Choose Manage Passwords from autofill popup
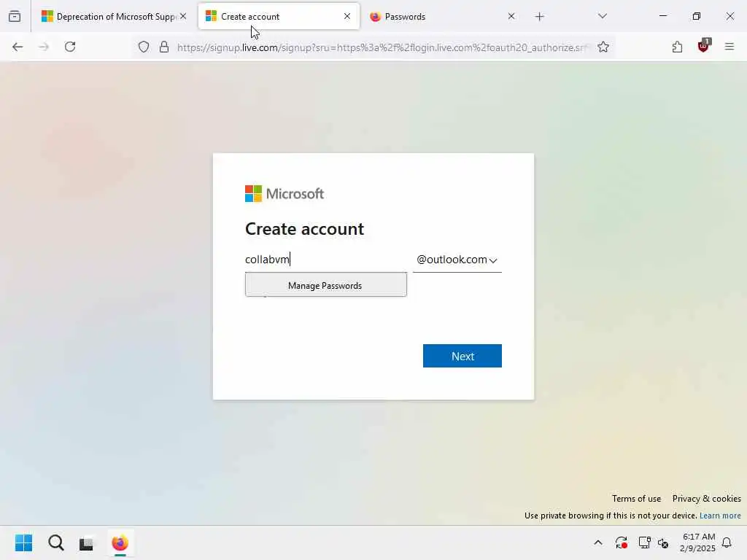The image size is (747, 560). pos(326,285)
